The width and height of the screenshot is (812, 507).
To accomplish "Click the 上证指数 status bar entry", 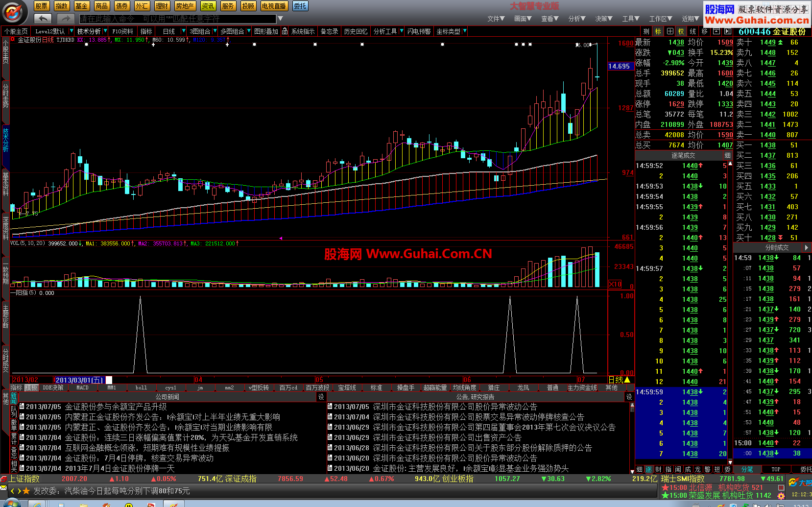I will 24,479.
